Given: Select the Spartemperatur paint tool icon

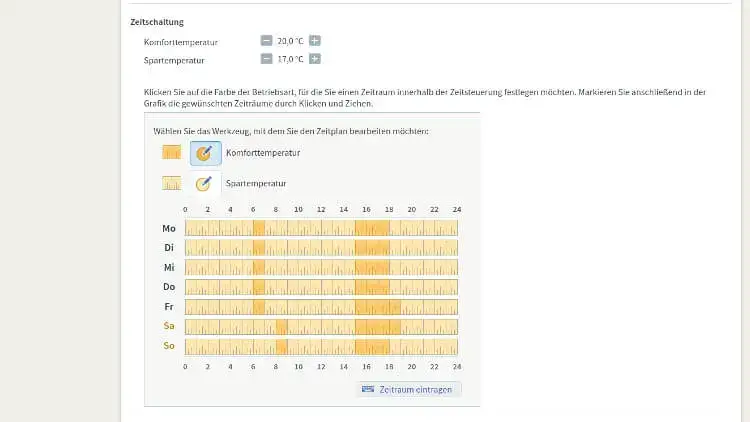Looking at the screenshot, I should pos(205,183).
